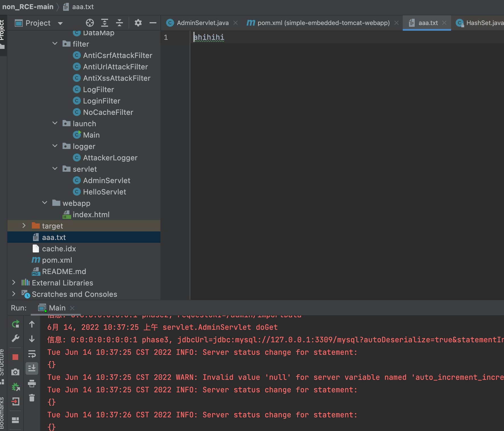504x431 pixels.
Task: Click non_RCE-main breadcrumb
Action: (28, 7)
